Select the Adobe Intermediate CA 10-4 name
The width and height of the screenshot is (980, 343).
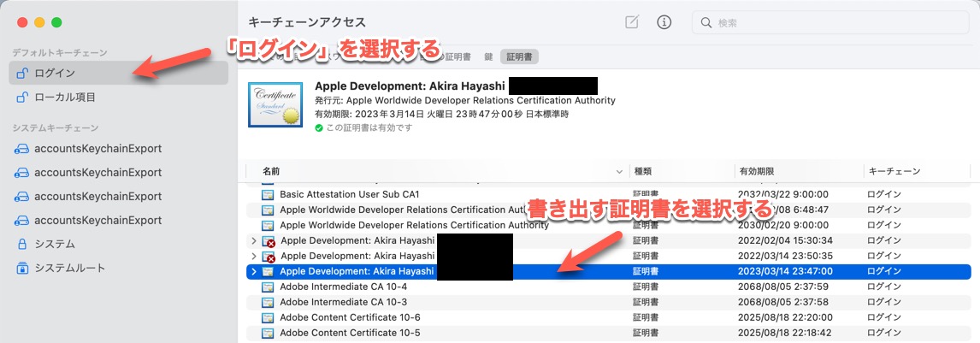344,287
